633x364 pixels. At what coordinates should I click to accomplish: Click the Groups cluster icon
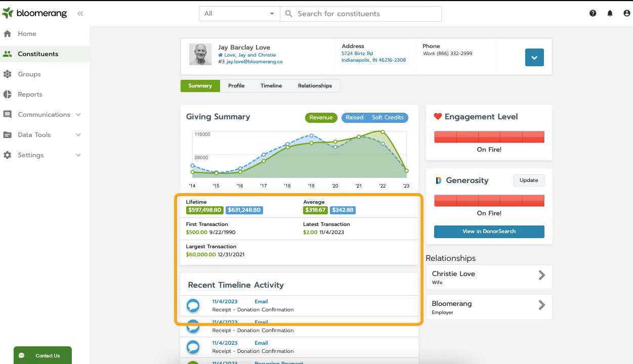click(7, 74)
